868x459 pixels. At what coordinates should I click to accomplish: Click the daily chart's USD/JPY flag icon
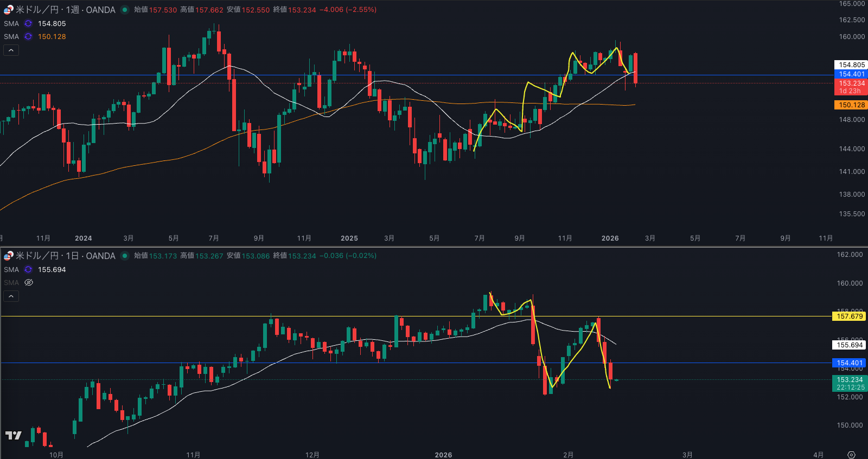coord(8,256)
